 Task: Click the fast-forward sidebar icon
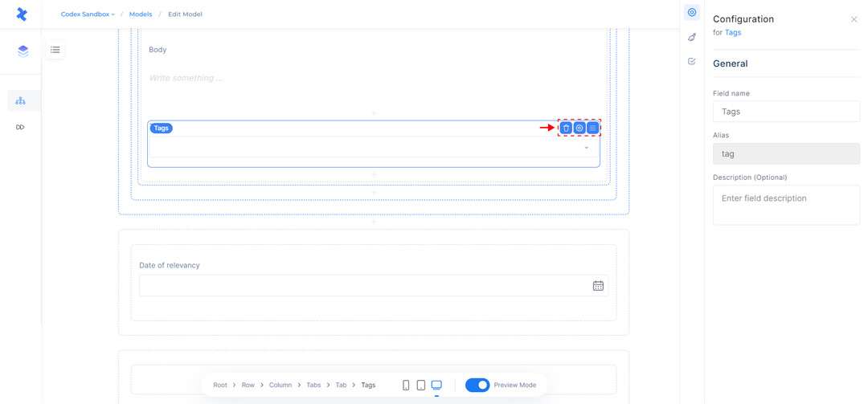20,127
